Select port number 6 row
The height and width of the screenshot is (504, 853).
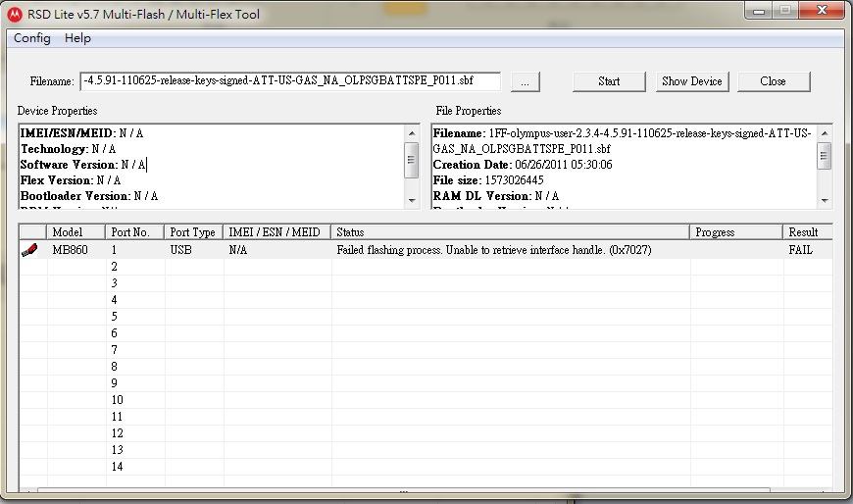click(426, 333)
